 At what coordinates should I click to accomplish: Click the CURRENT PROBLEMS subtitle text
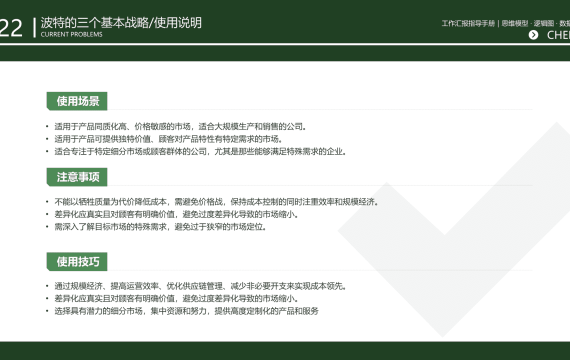click(x=72, y=35)
